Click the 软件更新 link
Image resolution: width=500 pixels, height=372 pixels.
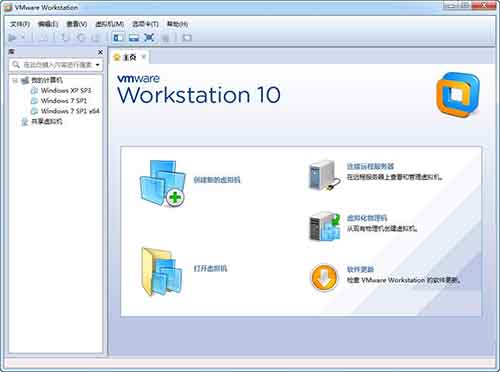360,270
